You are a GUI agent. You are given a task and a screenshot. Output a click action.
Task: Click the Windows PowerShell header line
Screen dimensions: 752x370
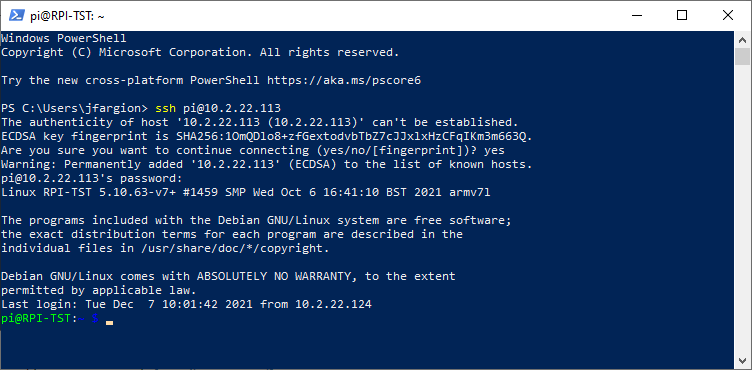pyautogui.click(x=64, y=38)
